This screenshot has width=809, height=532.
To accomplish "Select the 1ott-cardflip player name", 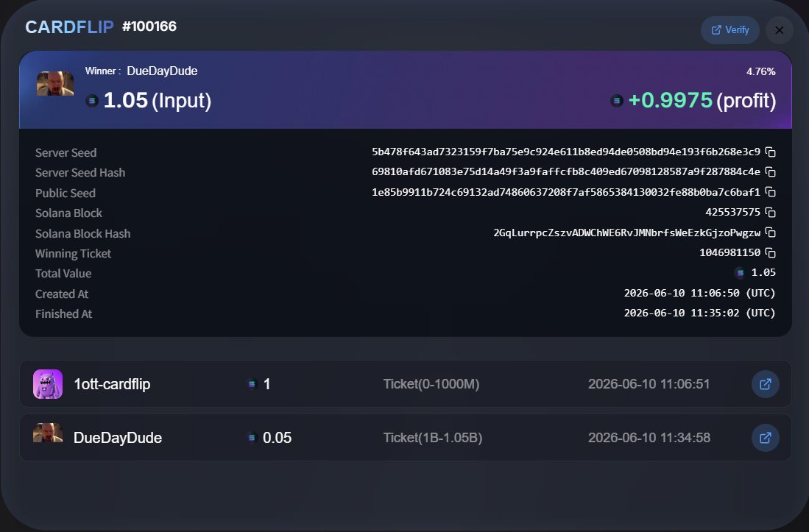I will [112, 384].
